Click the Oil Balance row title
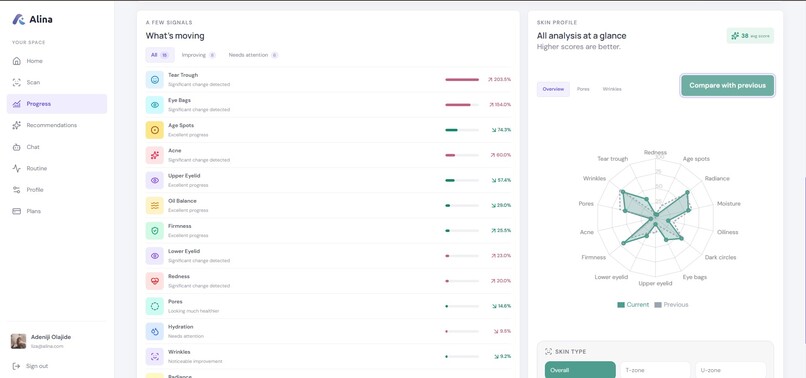This screenshot has width=806, height=378. (x=182, y=201)
